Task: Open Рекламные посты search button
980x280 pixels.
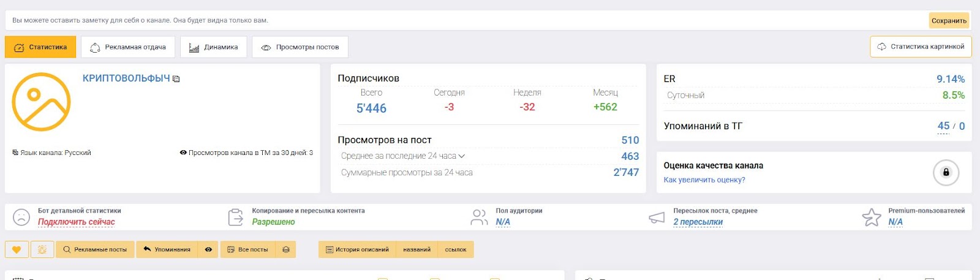Action: click(95, 249)
